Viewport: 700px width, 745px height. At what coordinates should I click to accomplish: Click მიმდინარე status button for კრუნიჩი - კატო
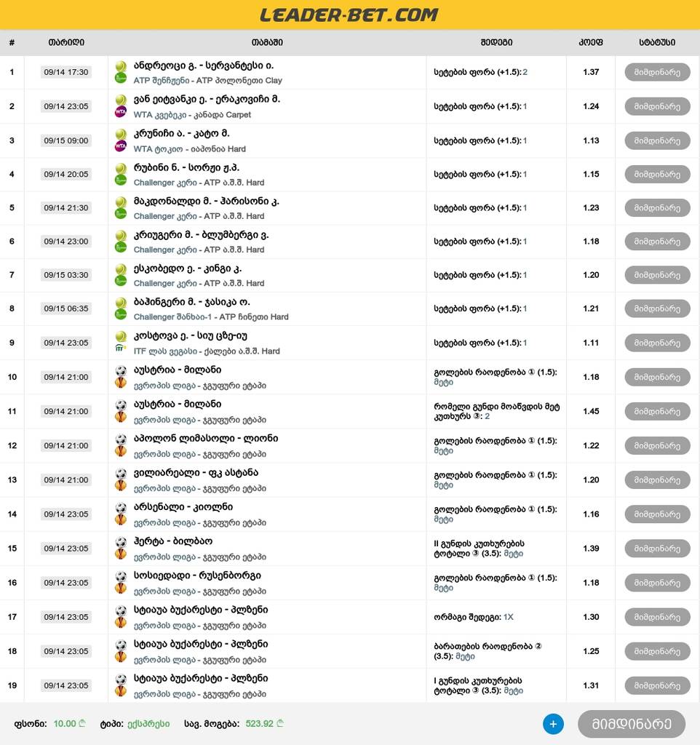click(657, 140)
